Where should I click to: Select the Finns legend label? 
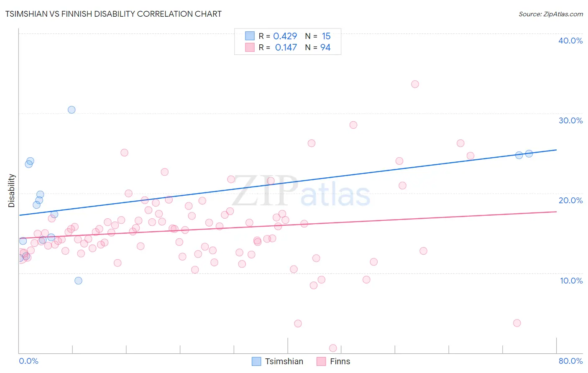340,361
